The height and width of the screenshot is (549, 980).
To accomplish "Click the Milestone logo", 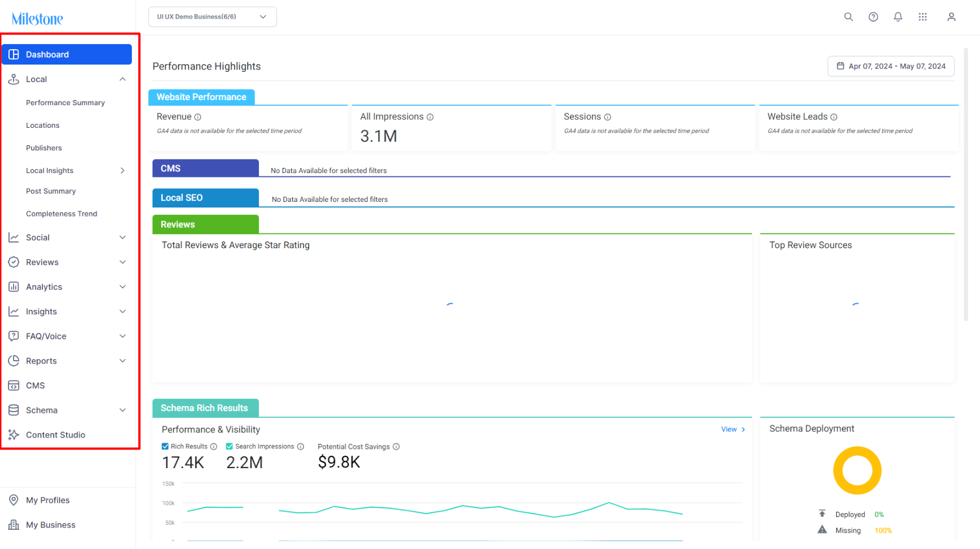I will tap(37, 19).
